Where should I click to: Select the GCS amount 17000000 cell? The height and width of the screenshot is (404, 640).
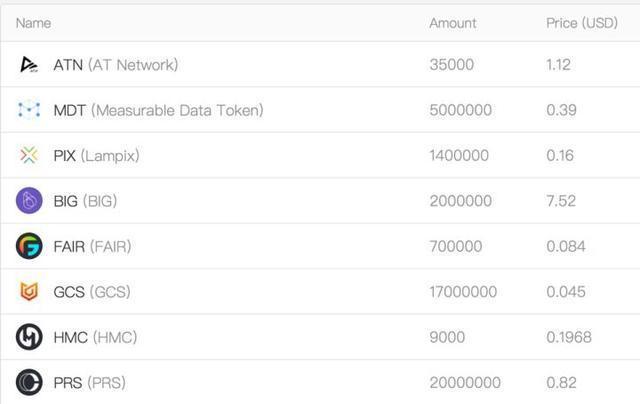463,292
